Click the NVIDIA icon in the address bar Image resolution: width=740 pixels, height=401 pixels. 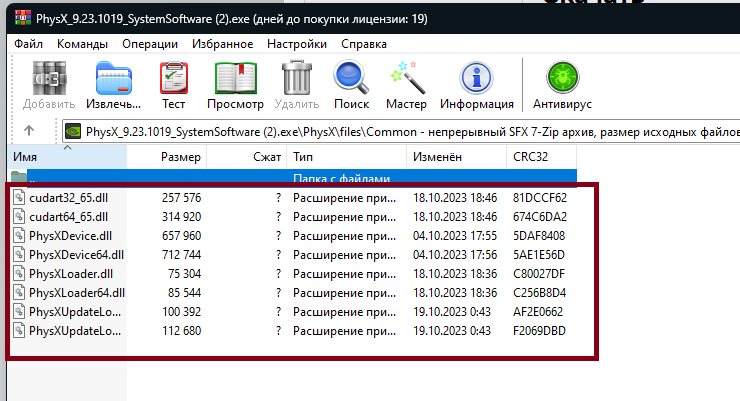[x=73, y=131]
